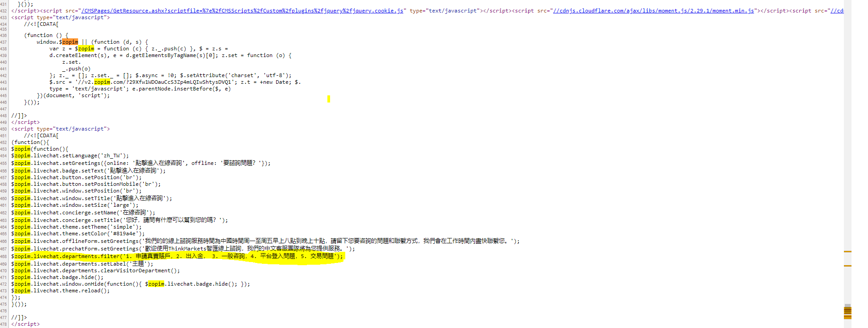Click the clearVisitorDepartment() line
868x328 pixels.
95,271
